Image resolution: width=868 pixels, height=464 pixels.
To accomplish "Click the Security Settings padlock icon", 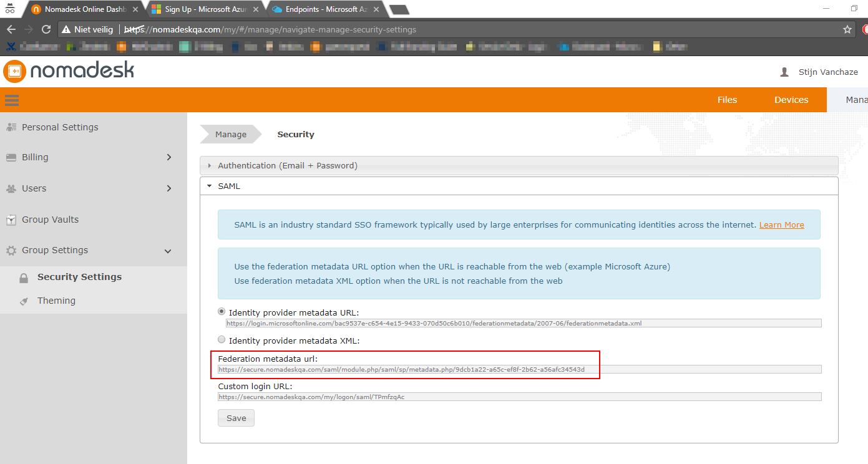I will coord(24,278).
